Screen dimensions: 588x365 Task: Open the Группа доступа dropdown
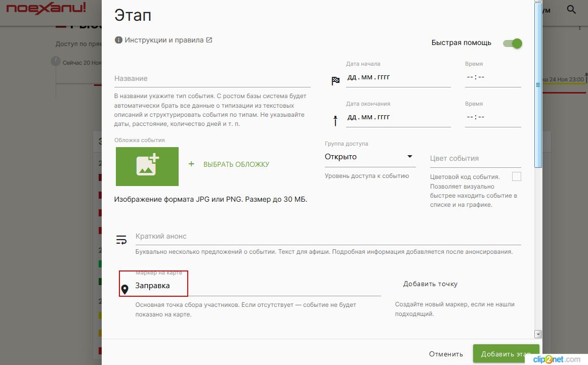[x=369, y=157]
